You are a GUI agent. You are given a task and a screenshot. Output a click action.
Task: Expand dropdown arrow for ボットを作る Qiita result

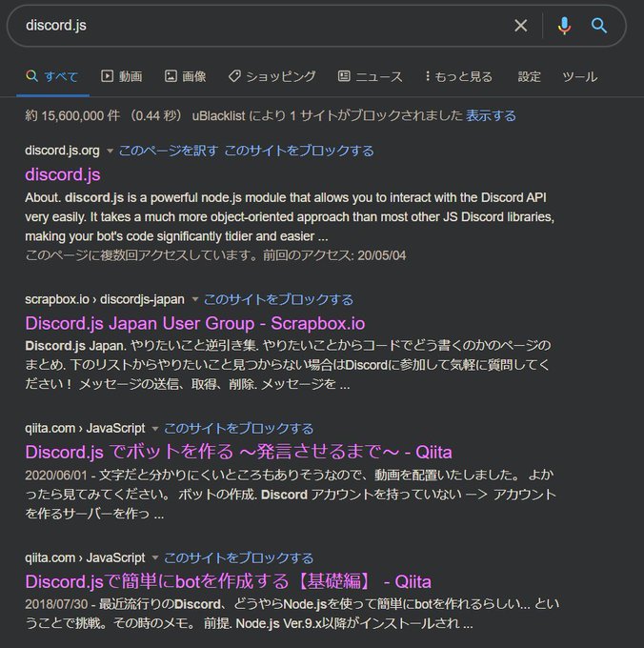coord(155,429)
